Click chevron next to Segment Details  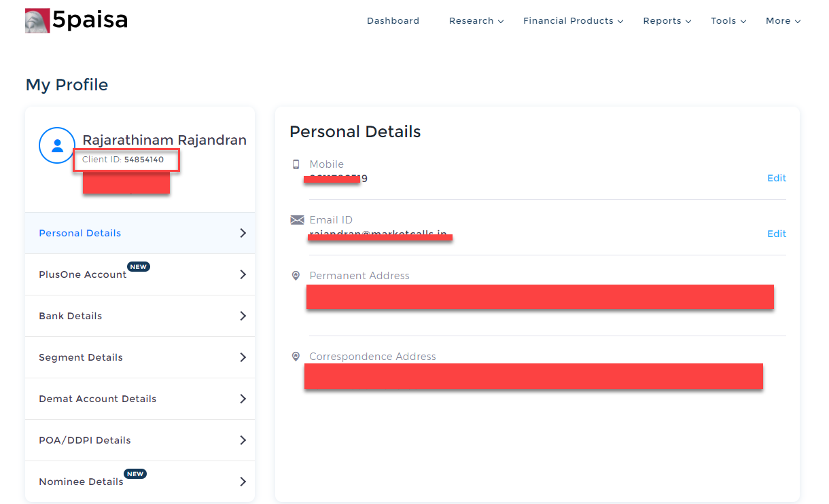click(x=243, y=357)
